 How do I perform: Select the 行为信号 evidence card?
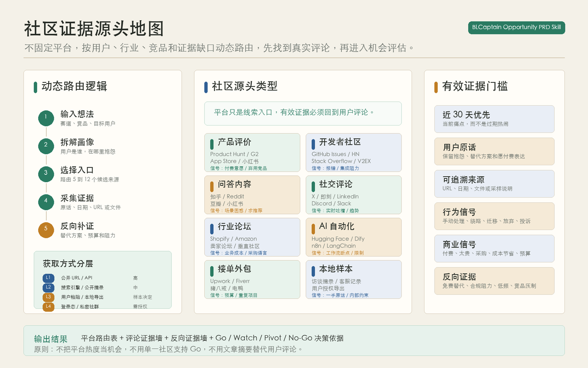click(494, 216)
